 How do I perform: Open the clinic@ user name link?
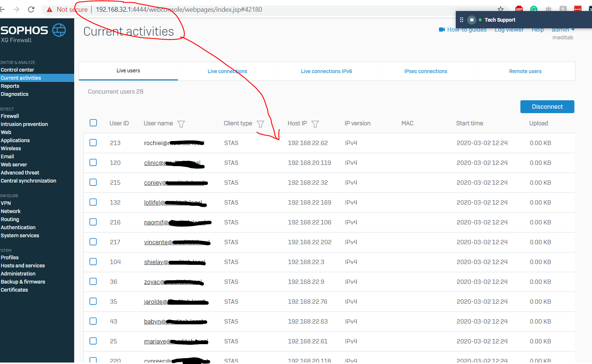pyautogui.click(x=173, y=163)
